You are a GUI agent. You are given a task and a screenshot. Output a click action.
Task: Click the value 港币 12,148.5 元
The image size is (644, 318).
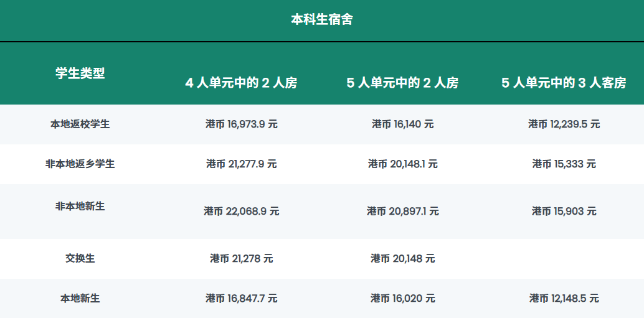coord(564,298)
